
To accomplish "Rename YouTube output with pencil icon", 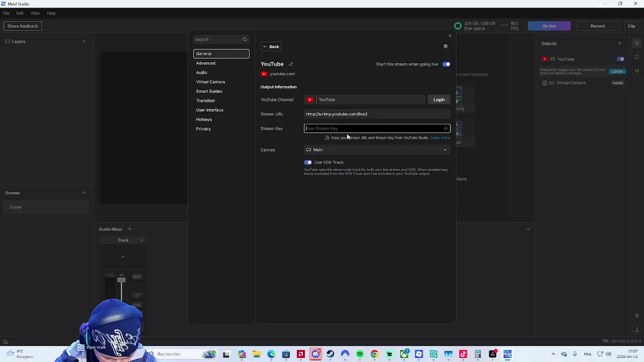I will click(291, 64).
